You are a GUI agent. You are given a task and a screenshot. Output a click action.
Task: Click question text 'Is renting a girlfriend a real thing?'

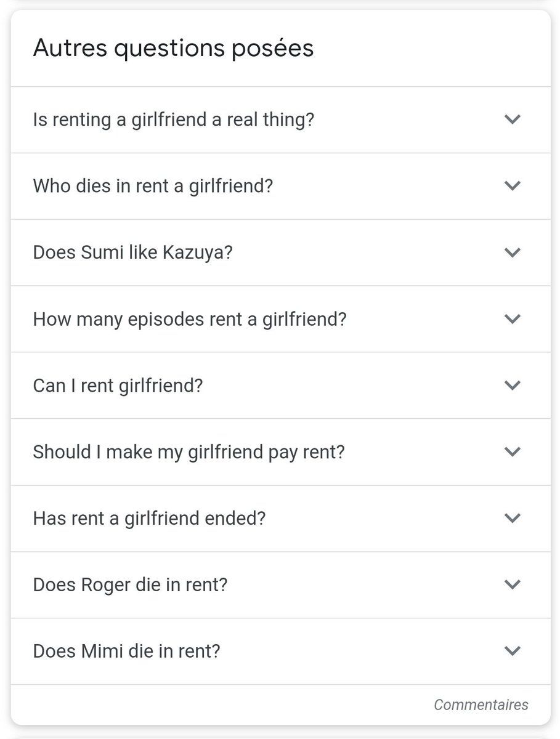(x=173, y=119)
